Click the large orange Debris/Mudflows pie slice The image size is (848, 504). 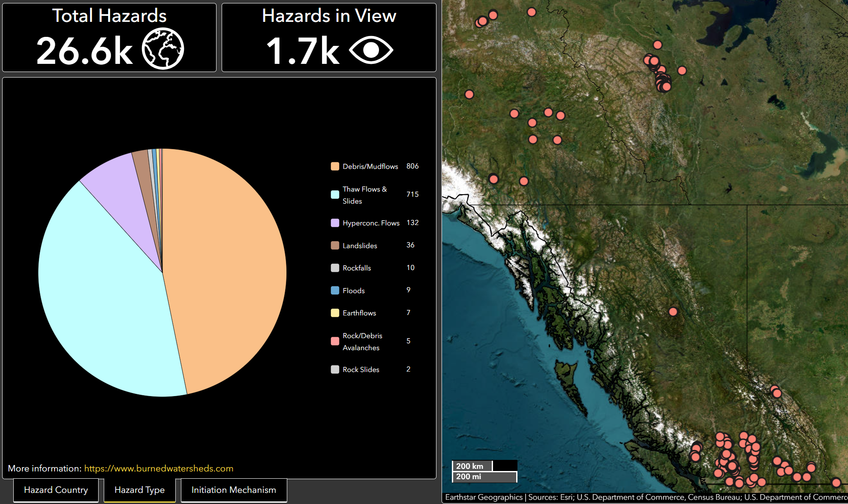(x=227, y=266)
